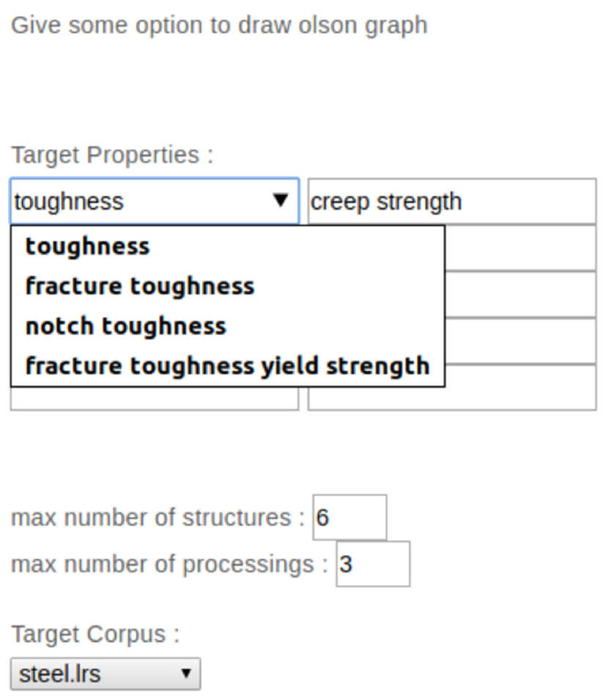The image size is (608, 700).
Task: Click the empty field directly below creep strength
Action: 520,248
